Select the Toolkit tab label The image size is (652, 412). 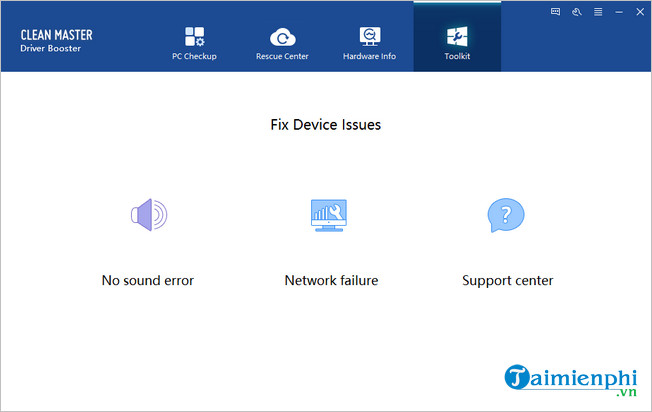457,56
